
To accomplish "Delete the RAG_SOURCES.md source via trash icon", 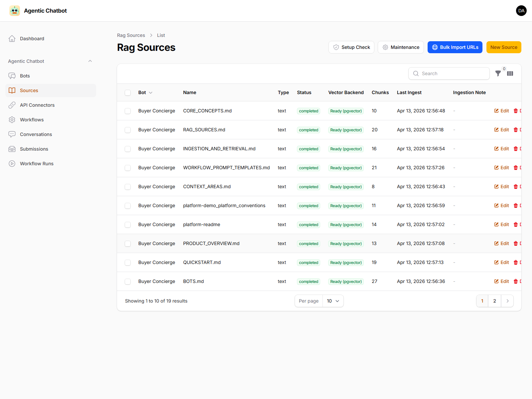I will 516,130.
